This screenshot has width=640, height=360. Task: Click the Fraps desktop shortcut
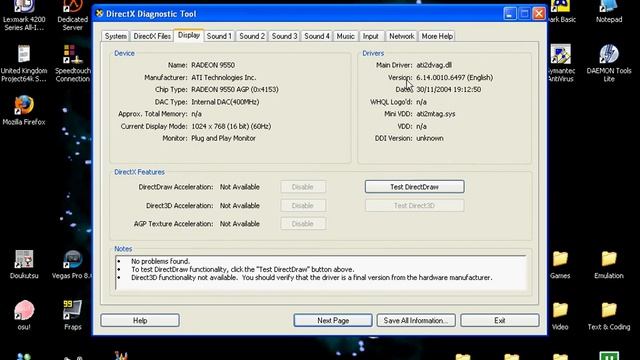pyautogui.click(x=73, y=315)
